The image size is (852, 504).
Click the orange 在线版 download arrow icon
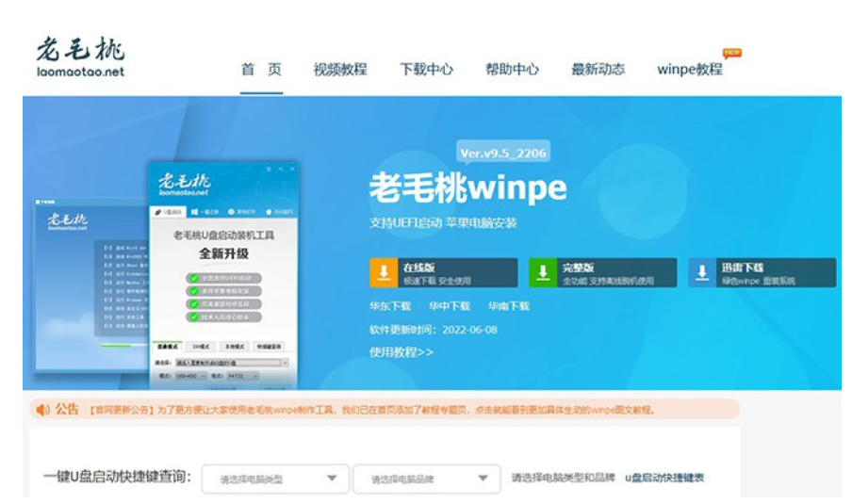click(x=384, y=273)
